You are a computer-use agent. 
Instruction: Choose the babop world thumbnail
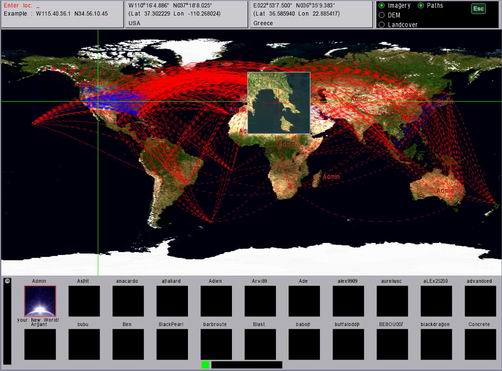coord(304,344)
